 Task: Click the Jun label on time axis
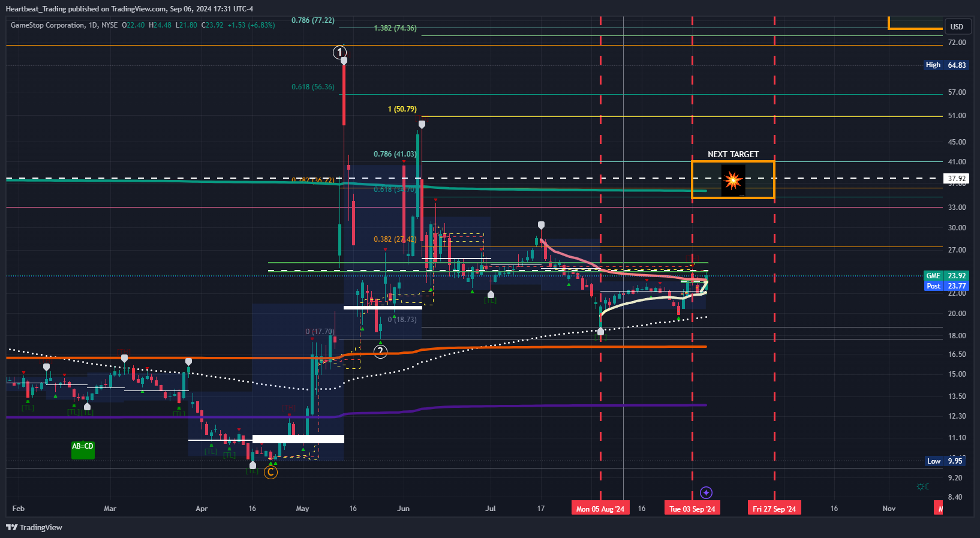pos(404,509)
